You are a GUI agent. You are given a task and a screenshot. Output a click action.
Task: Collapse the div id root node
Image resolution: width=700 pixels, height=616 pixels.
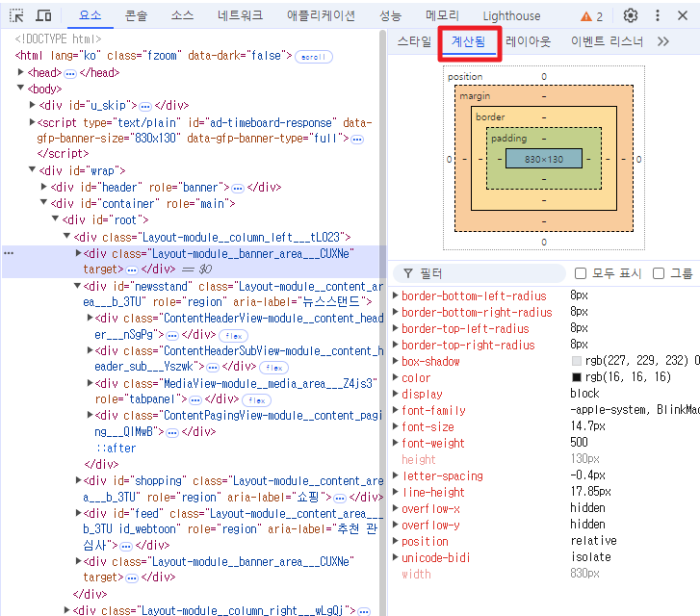[55, 218]
